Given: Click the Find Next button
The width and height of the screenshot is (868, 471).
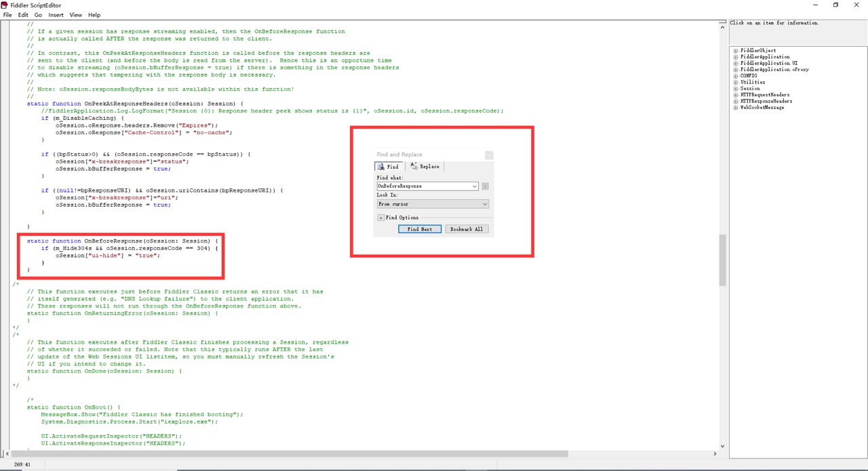Looking at the screenshot, I should point(420,229).
